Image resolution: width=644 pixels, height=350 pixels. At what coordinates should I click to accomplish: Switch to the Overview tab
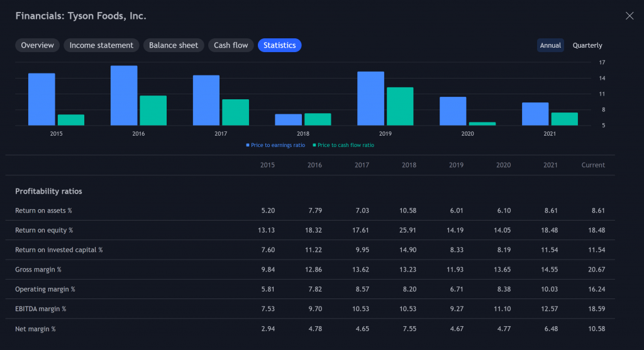[37, 45]
